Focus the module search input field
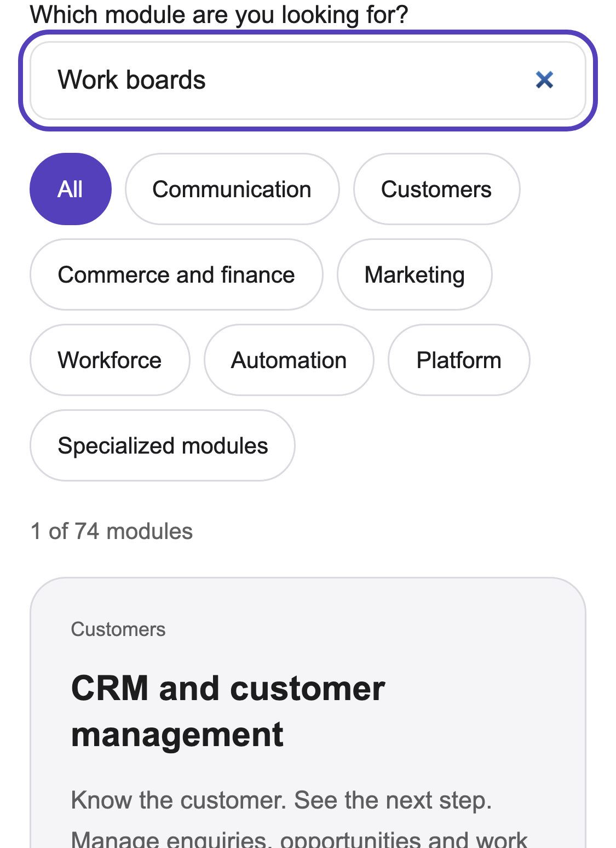The height and width of the screenshot is (848, 616). coord(308,81)
